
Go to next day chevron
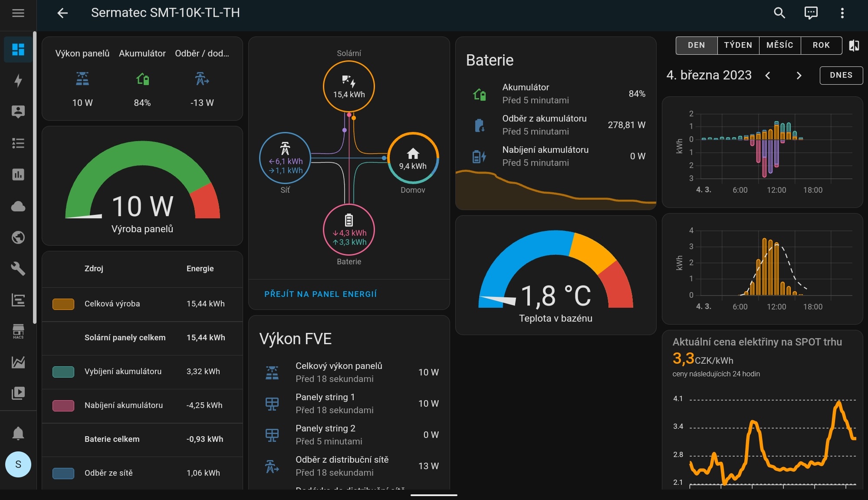tap(799, 76)
